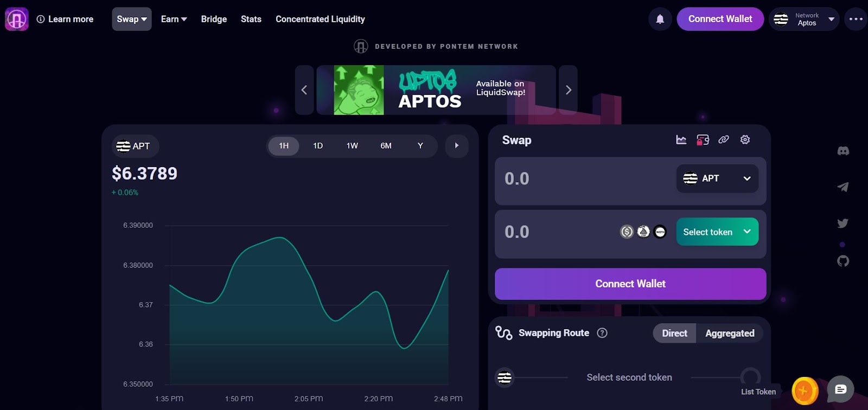The width and height of the screenshot is (868, 410).
Task: Click the +0.06% change text
Action: point(125,193)
